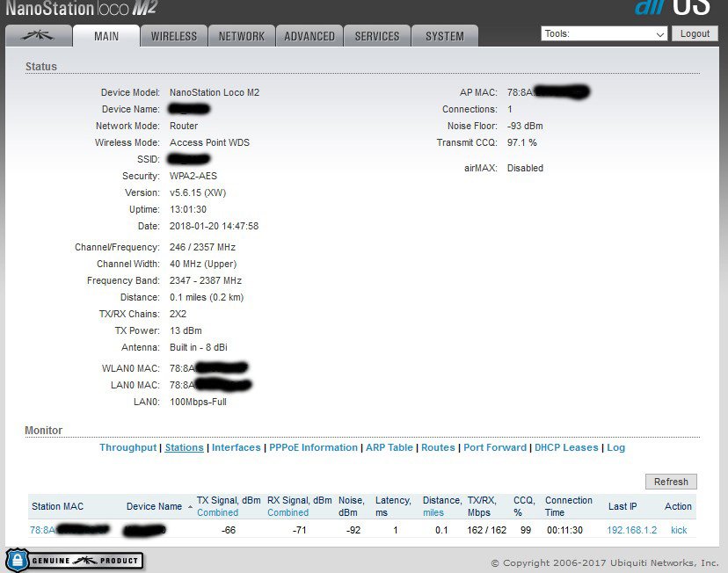Open the NETWORK tab
Image resolution: width=728 pixels, height=573 pixels.
point(242,36)
